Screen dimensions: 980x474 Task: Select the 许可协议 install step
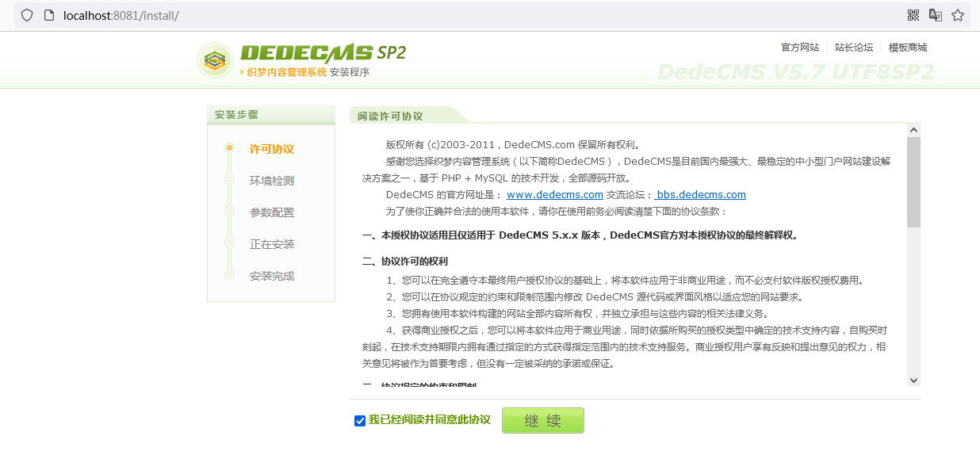pyautogui.click(x=272, y=149)
